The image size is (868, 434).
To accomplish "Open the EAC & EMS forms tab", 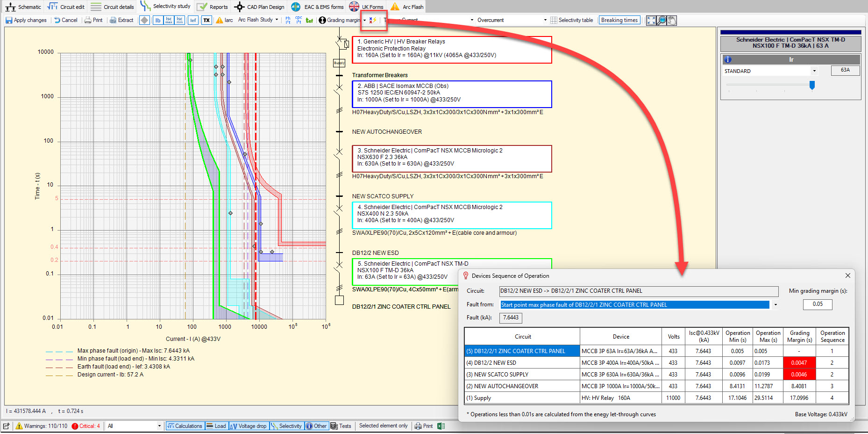I will [317, 7].
